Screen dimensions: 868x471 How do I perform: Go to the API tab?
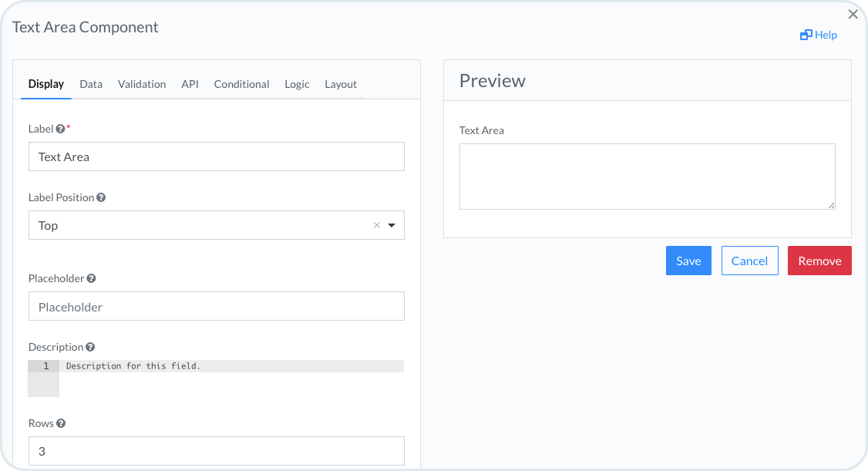pyautogui.click(x=190, y=84)
